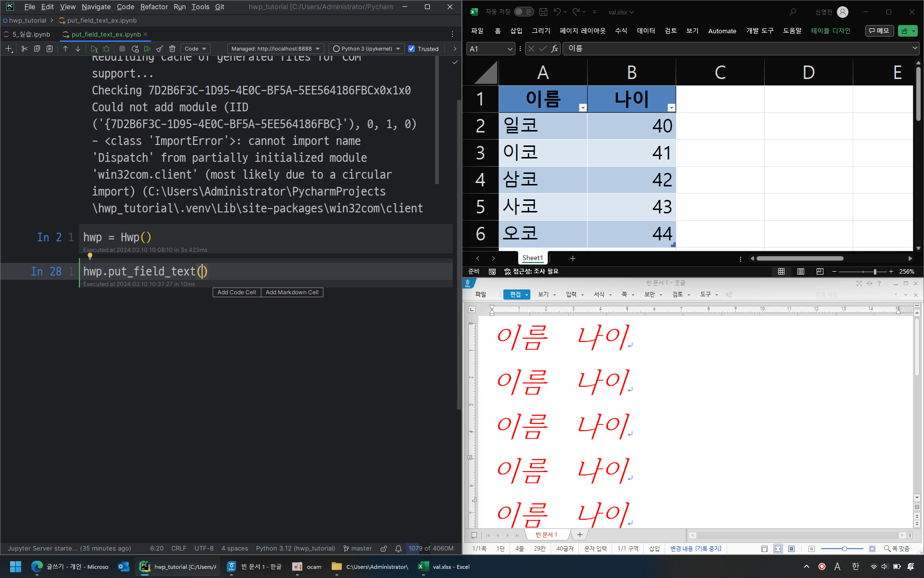This screenshot has height=578, width=924.
Task: Adjust the Excel zoom slider
Action: tap(874, 272)
